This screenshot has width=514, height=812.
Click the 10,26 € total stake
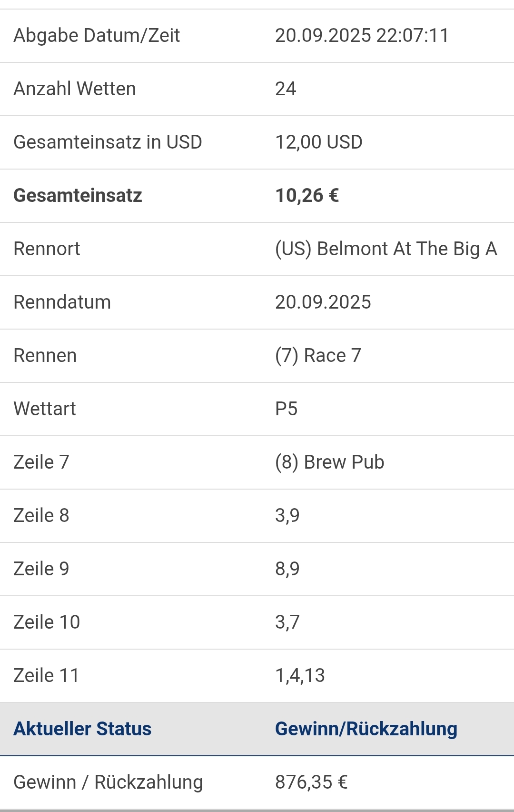(307, 196)
